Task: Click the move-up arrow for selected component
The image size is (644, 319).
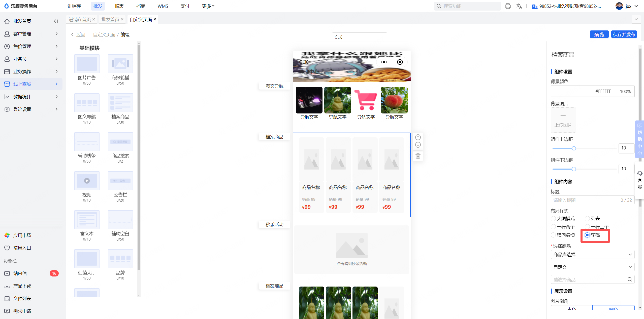Action: click(418, 137)
